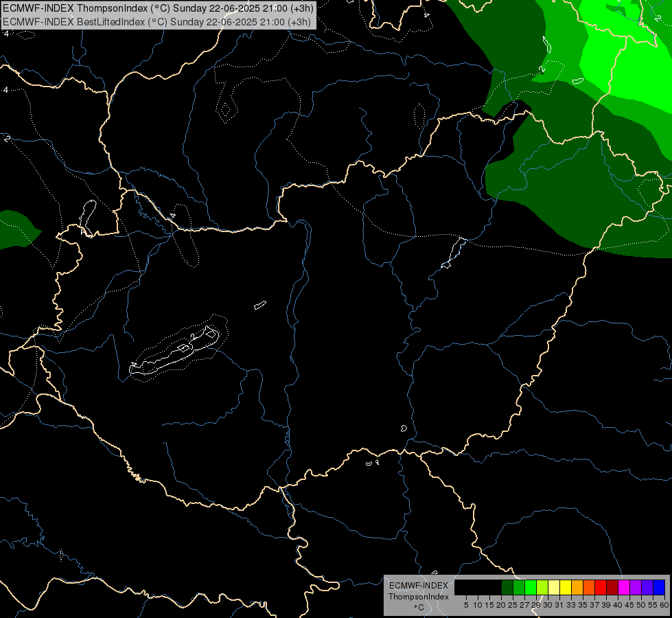This screenshot has width=672, height=618.
Task: Click the BestLiftedIndex title line at top
Action: (x=157, y=21)
